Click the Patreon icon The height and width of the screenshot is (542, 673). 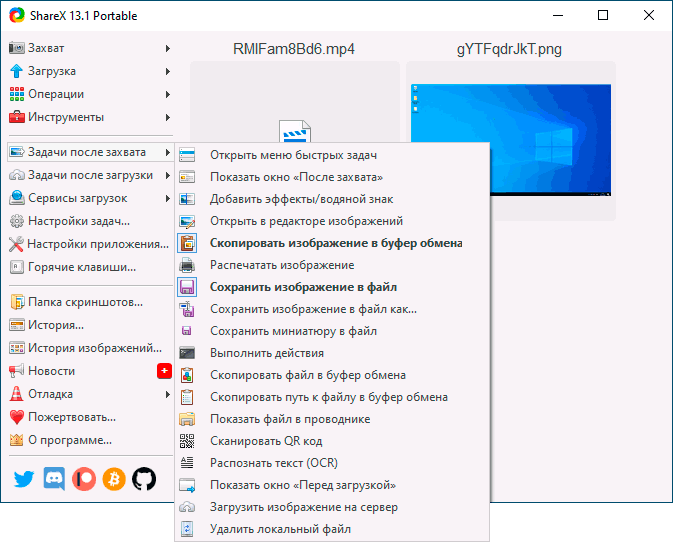click(x=84, y=479)
